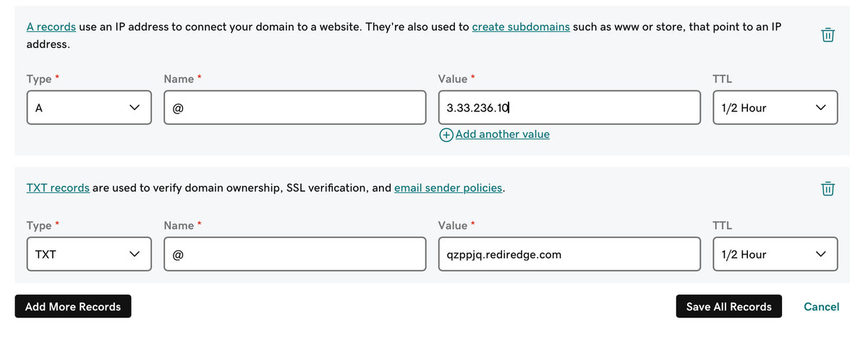Open the TXT record Type dropdown

(x=89, y=255)
